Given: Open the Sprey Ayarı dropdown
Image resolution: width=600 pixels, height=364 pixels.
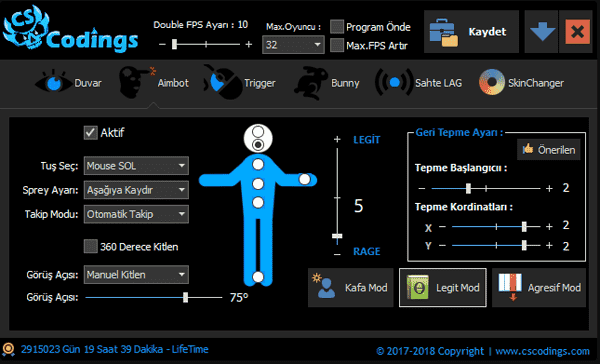Looking at the screenshot, I should tap(136, 190).
